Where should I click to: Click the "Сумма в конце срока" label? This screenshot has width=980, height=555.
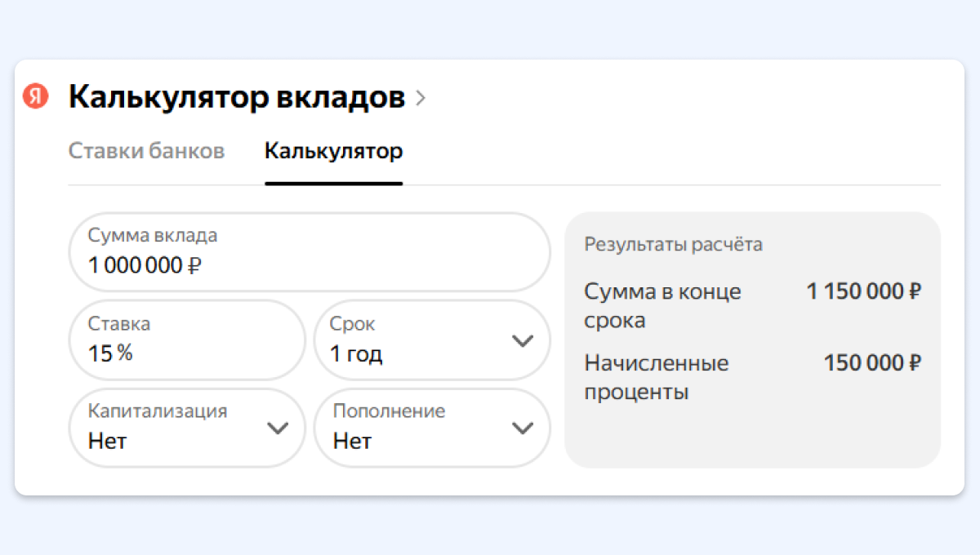pyautogui.click(x=662, y=305)
